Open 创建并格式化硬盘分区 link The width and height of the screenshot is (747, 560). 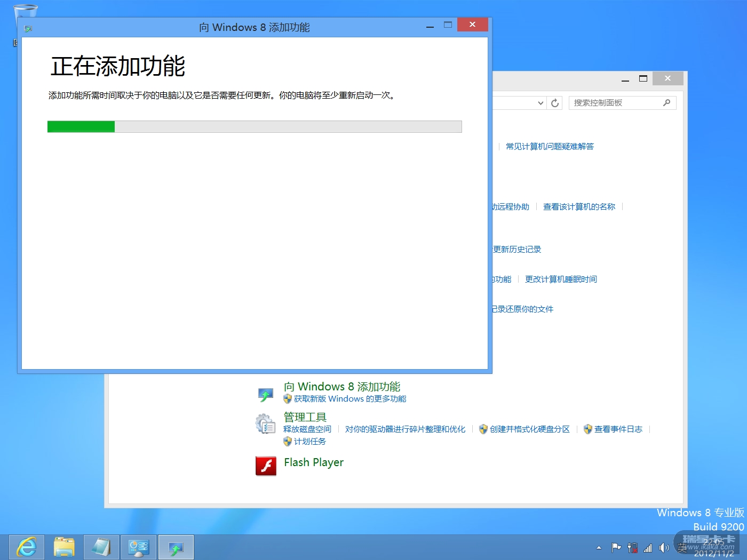(x=530, y=429)
